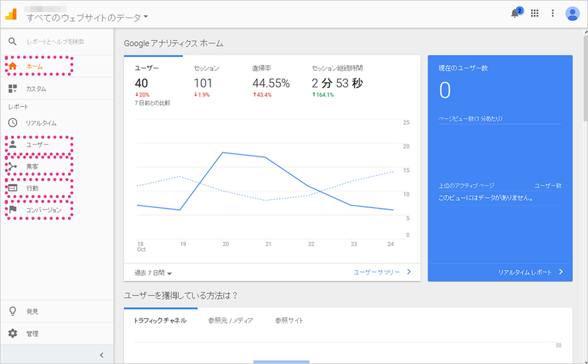Click the リアルタイム clock icon
Image resolution: width=588 pixels, height=364 pixels.
pos(13,123)
